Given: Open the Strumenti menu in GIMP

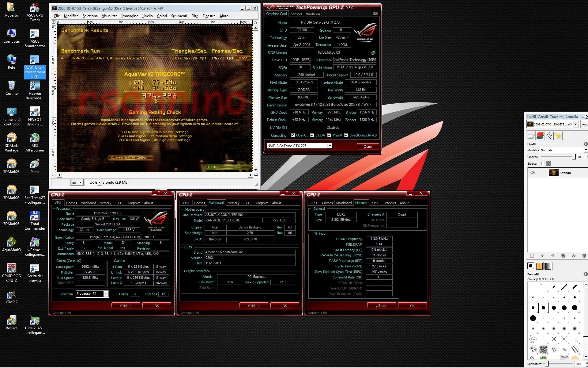Looking at the screenshot, I should pyautogui.click(x=179, y=16).
